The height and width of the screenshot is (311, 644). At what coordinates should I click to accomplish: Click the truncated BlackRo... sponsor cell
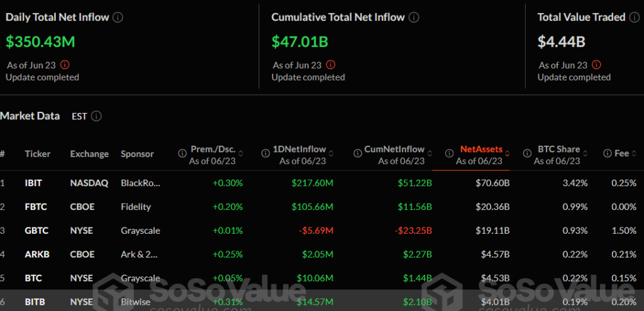click(140, 183)
